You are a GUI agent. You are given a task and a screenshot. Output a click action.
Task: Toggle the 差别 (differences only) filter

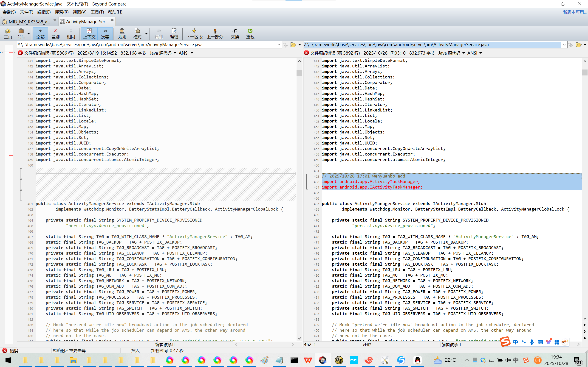point(55,33)
